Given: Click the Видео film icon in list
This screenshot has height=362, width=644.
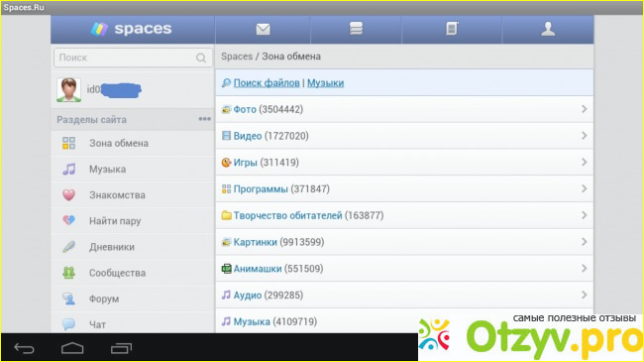Looking at the screenshot, I should coord(226,136).
